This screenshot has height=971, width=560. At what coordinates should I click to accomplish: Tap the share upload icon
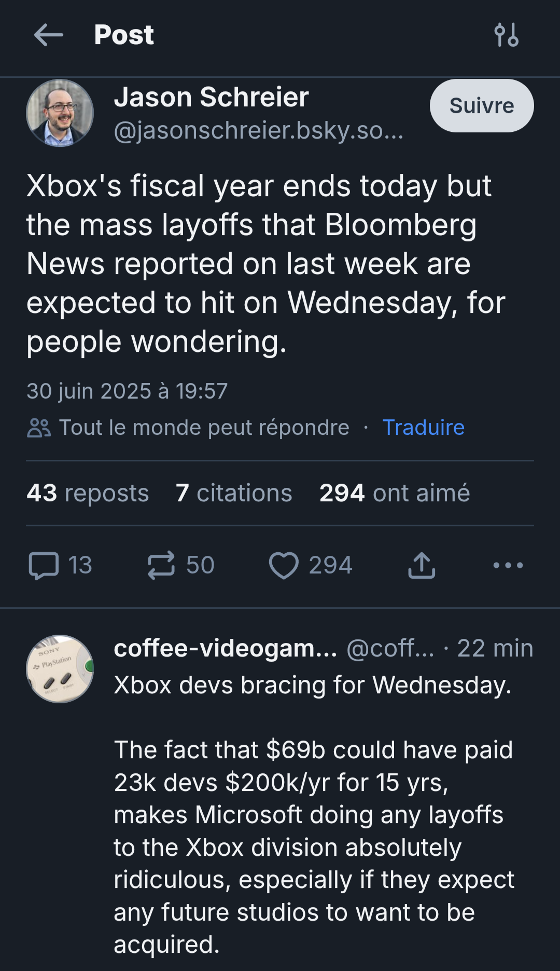(422, 565)
